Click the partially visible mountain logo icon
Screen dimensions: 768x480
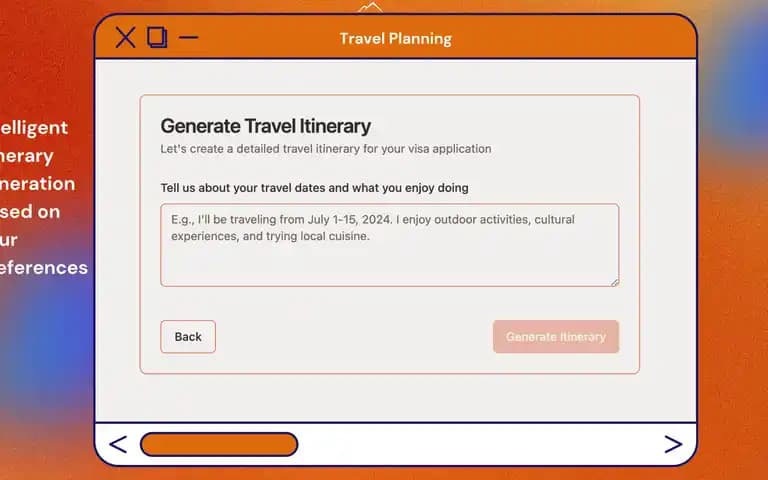(370, 7)
